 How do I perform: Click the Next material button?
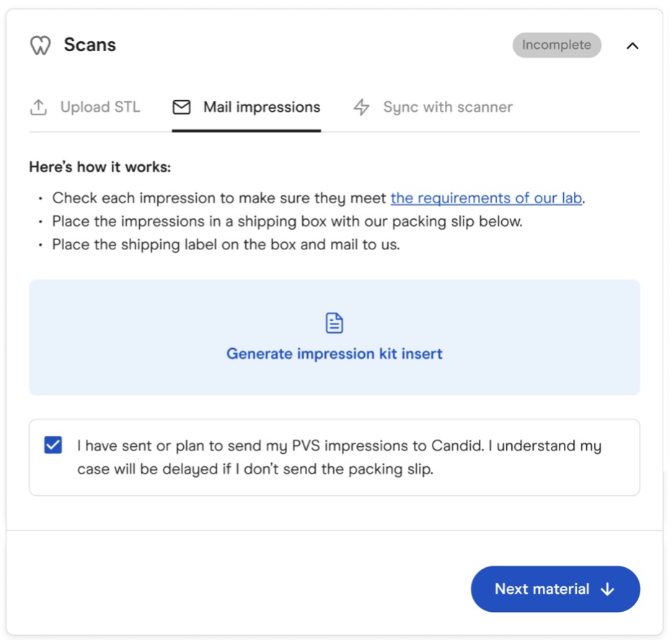(x=555, y=589)
